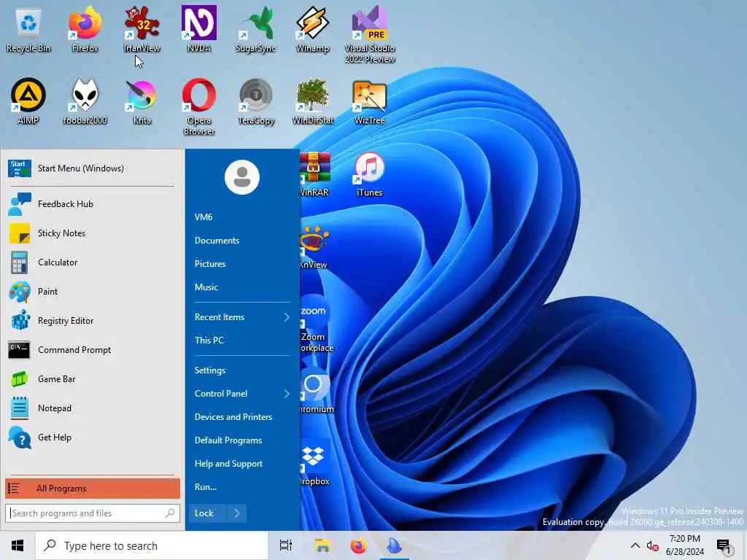Show hidden system tray icons
The width and height of the screenshot is (747, 560).
pos(635,545)
